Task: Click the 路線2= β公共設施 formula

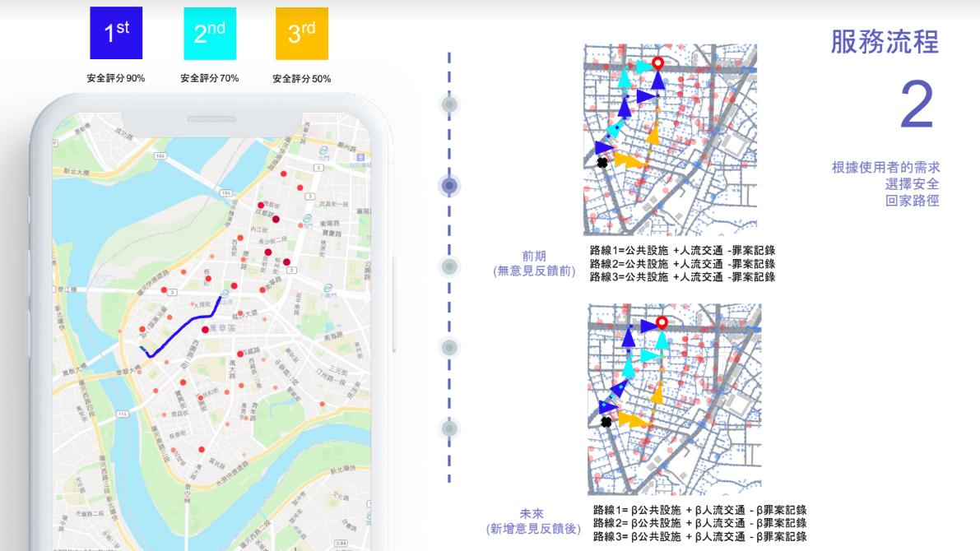Action: (x=700, y=523)
